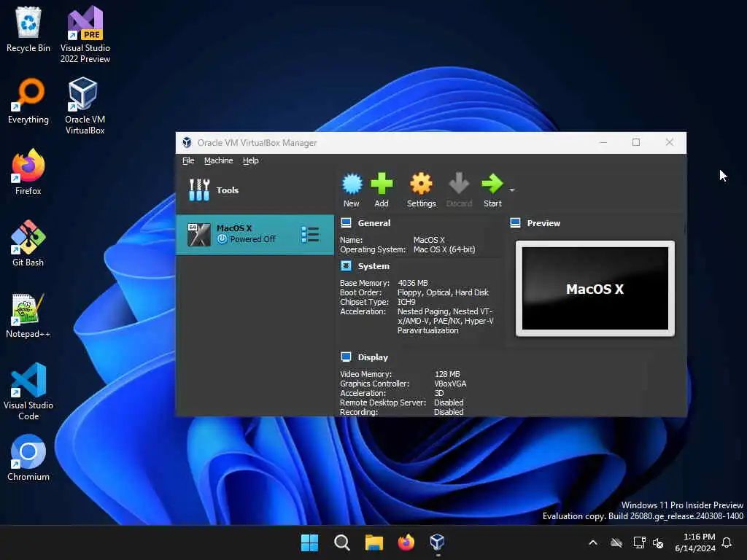Open the notifications bell icon
Viewport: 747px width, 560px height.
click(727, 542)
